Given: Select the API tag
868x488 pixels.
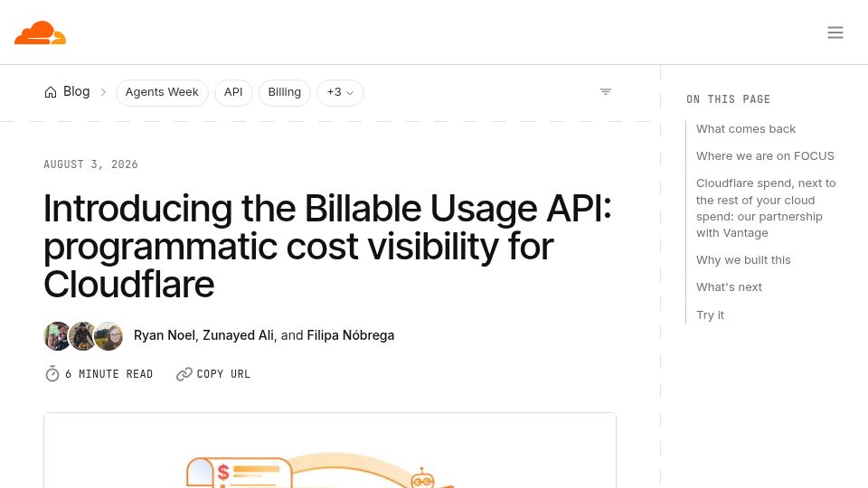Looking at the screenshot, I should coord(233,92).
